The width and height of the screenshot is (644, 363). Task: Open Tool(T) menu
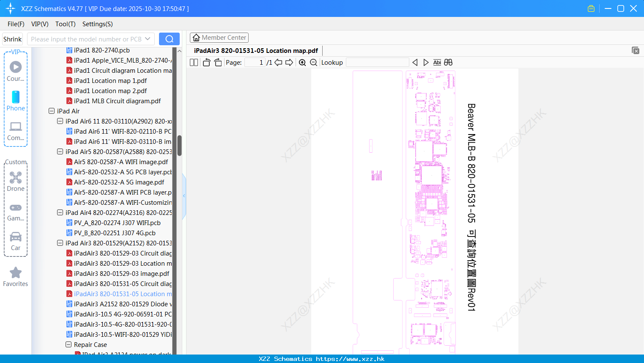(x=66, y=24)
